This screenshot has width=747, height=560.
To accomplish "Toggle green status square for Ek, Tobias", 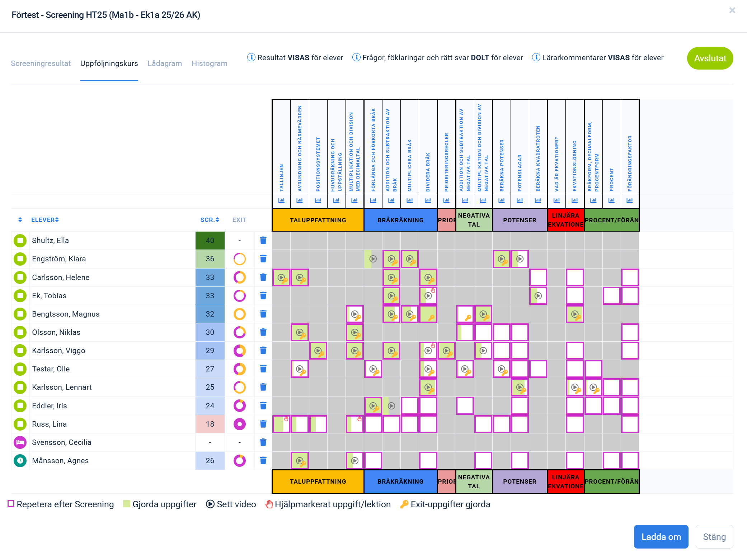I will (x=20, y=296).
